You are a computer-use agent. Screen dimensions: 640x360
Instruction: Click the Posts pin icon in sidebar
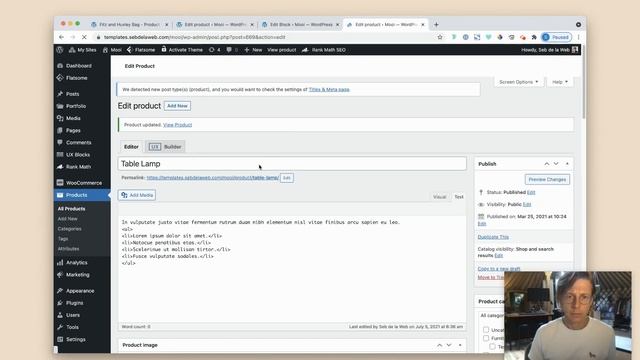pyautogui.click(x=60, y=94)
